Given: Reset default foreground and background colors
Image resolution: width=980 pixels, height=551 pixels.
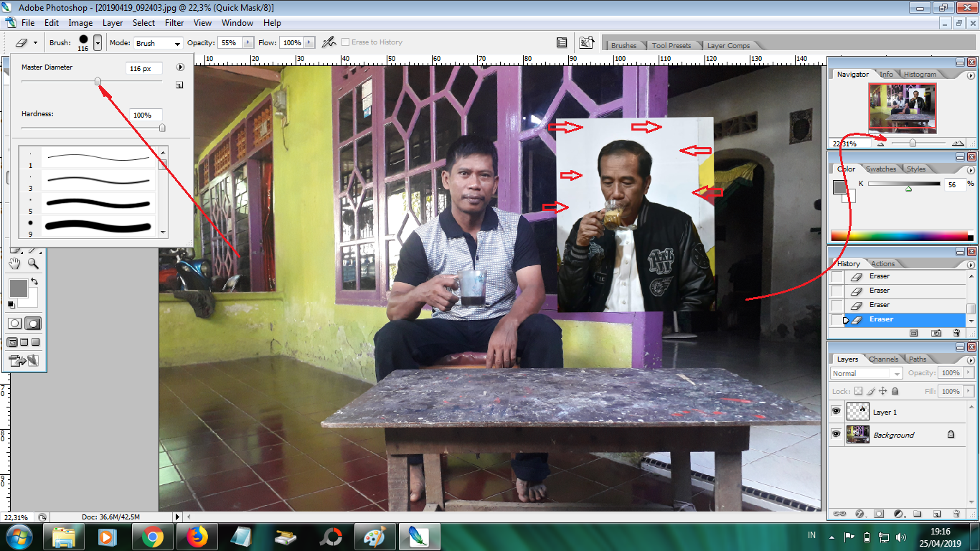Looking at the screenshot, I should click(x=11, y=305).
